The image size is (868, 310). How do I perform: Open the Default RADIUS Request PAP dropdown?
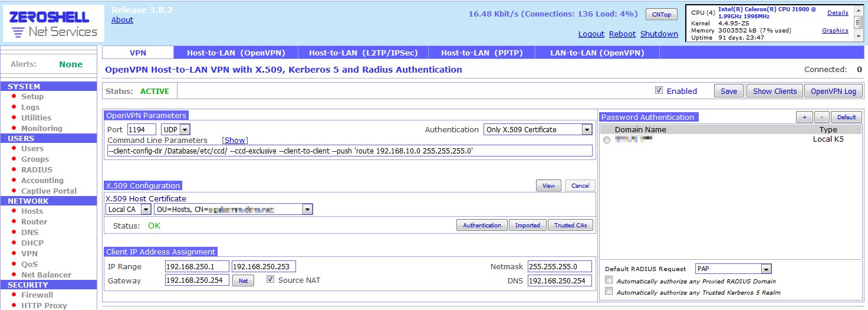pyautogui.click(x=733, y=269)
